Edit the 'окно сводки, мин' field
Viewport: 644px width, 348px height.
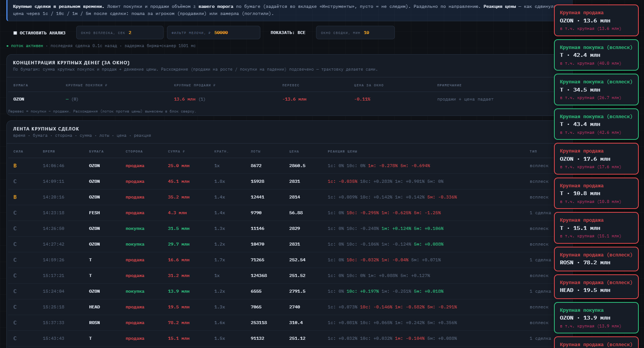[x=355, y=33]
